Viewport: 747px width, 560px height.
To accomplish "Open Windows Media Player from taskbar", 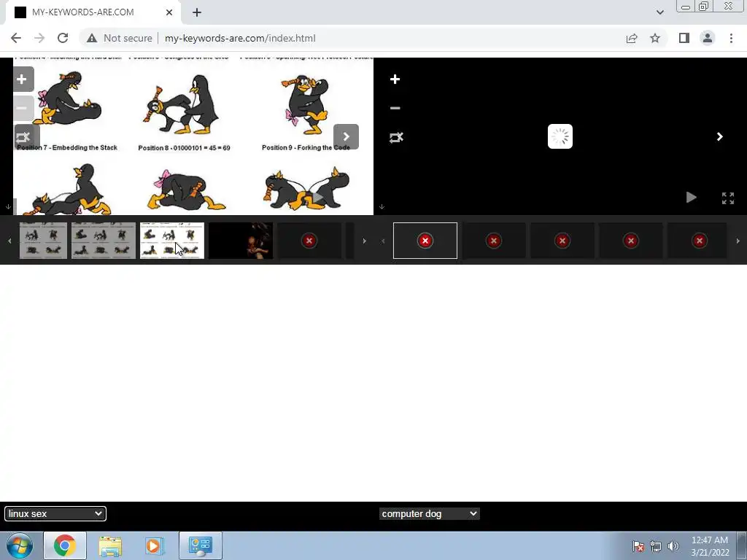I will pyautogui.click(x=155, y=545).
